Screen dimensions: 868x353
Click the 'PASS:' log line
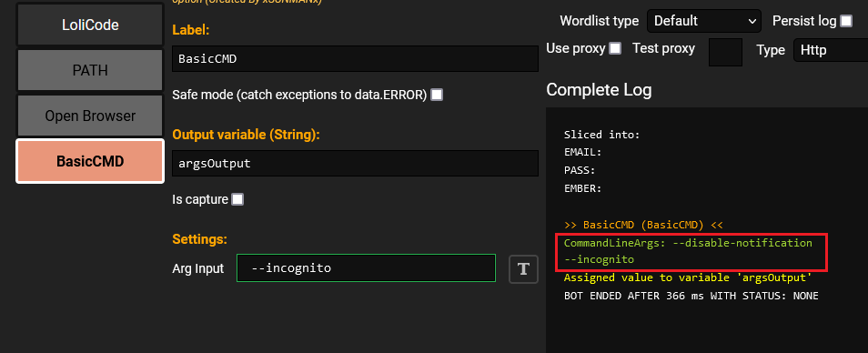coord(579,170)
